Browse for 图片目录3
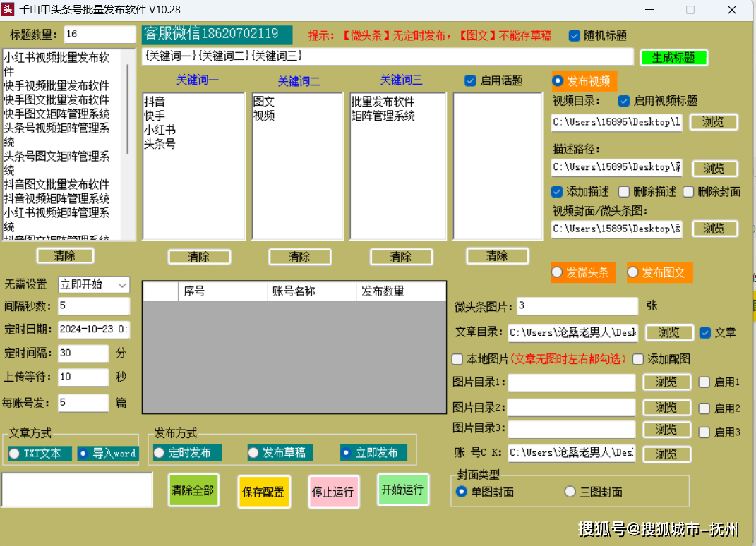756x546 pixels. pos(667,430)
